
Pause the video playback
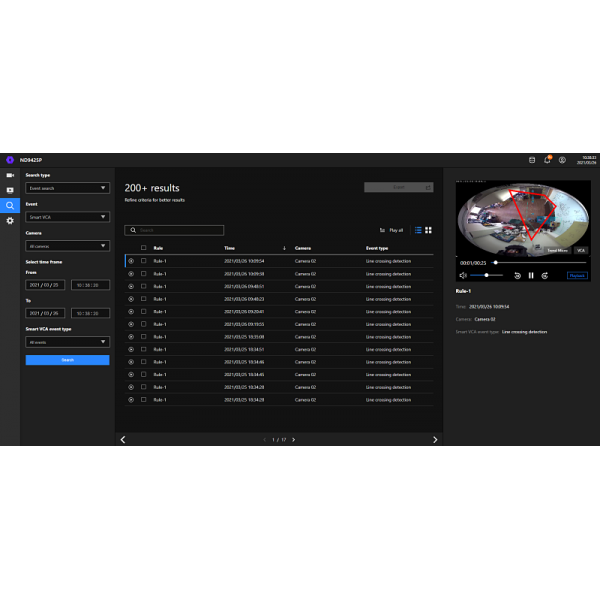[531, 275]
